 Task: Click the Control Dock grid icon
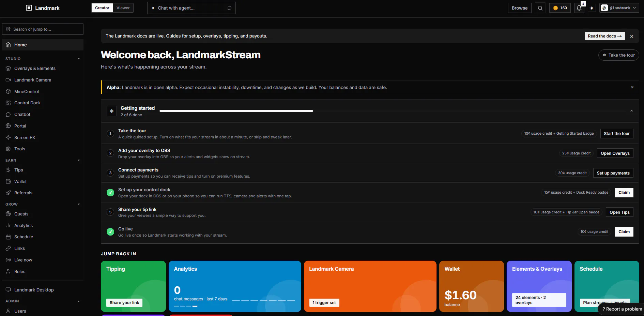8,103
